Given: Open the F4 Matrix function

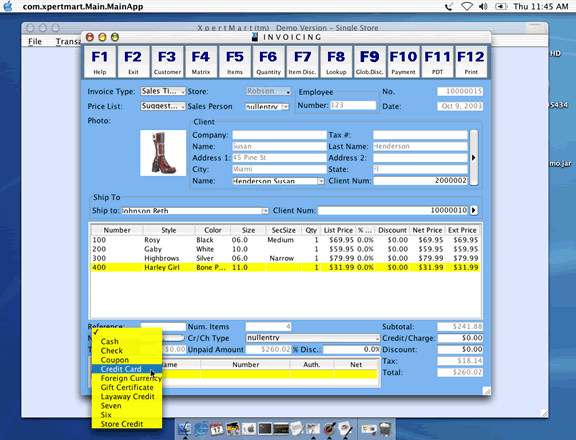Looking at the screenshot, I should pos(201,62).
